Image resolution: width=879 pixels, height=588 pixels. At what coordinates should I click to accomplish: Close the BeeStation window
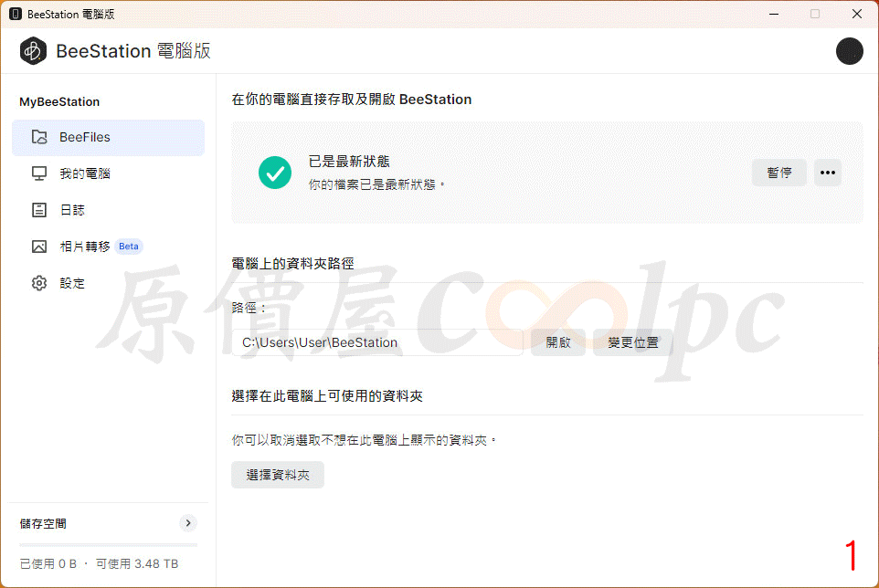(856, 14)
